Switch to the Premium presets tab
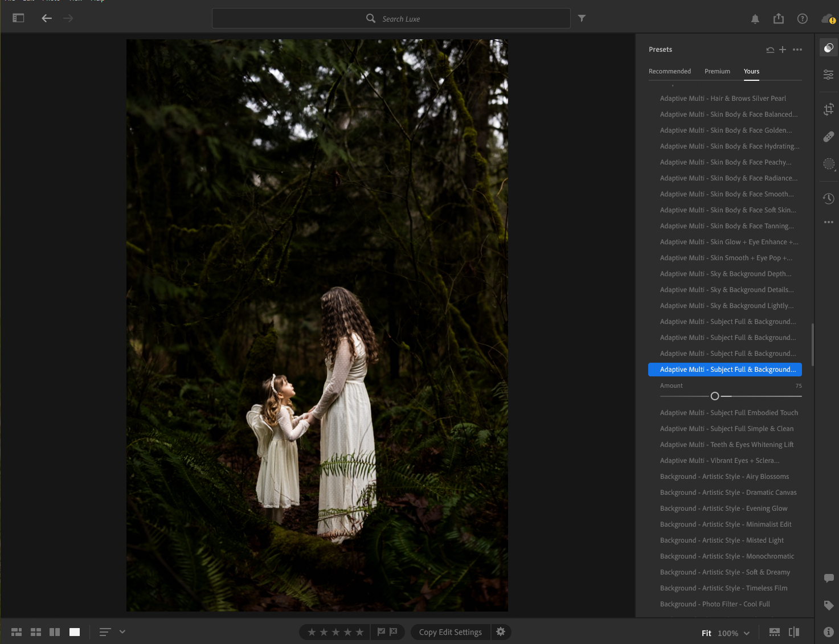 coord(717,71)
